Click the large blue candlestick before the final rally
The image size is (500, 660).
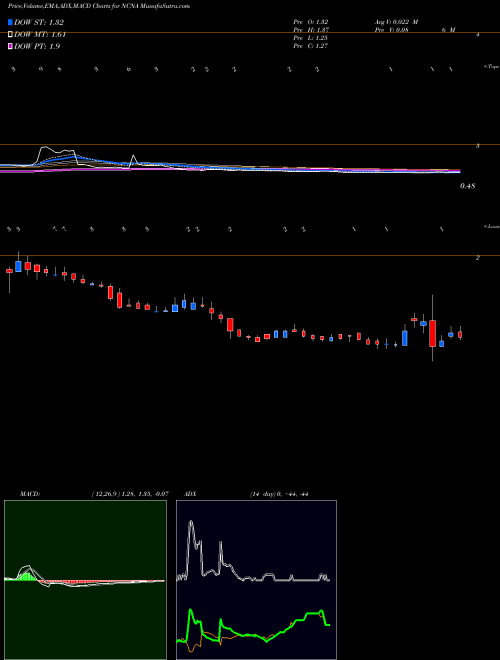(405, 338)
